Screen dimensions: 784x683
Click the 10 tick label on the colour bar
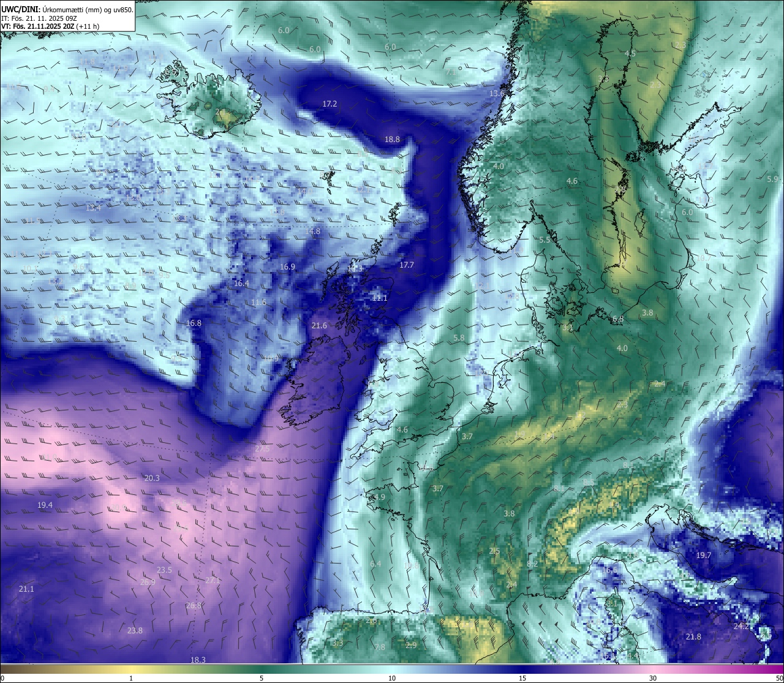391,678
